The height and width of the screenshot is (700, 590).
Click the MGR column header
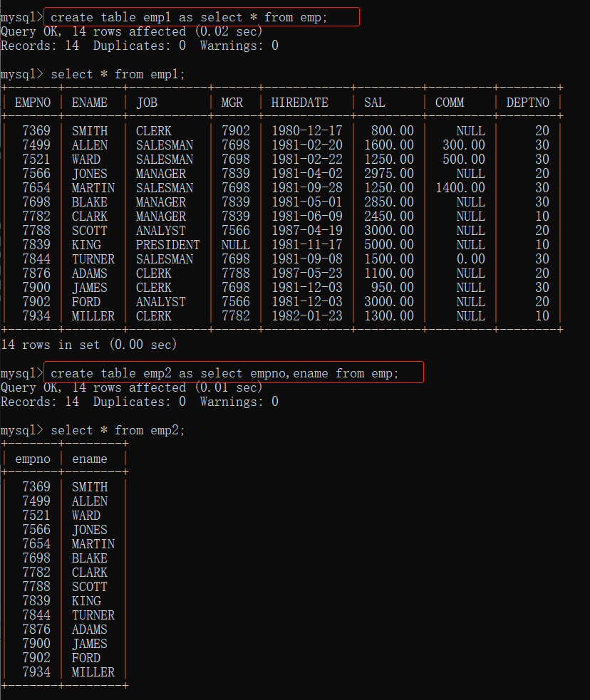232,103
